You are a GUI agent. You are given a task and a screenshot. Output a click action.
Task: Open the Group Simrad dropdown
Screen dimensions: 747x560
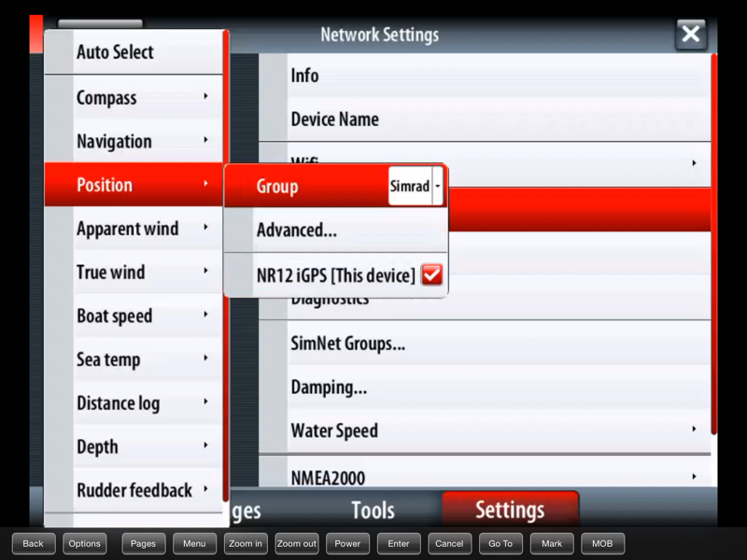[x=416, y=186]
